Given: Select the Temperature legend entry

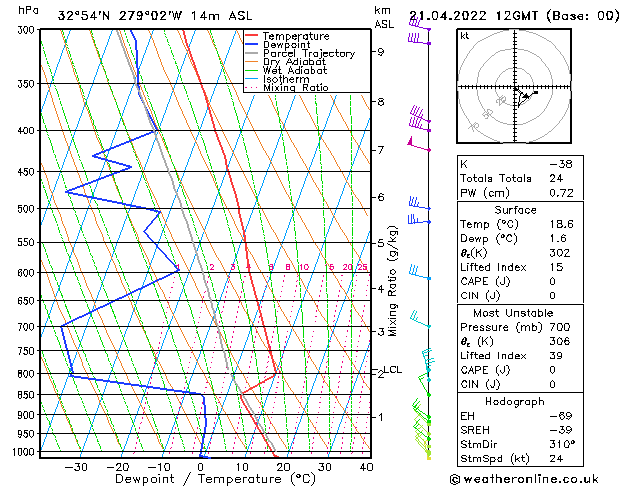Looking at the screenshot, I should pos(297,36).
